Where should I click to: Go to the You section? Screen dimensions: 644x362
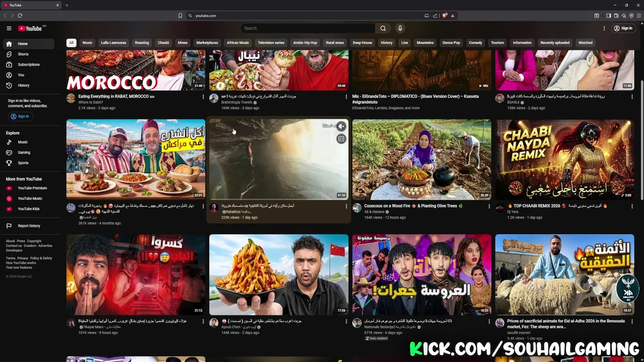28,75
